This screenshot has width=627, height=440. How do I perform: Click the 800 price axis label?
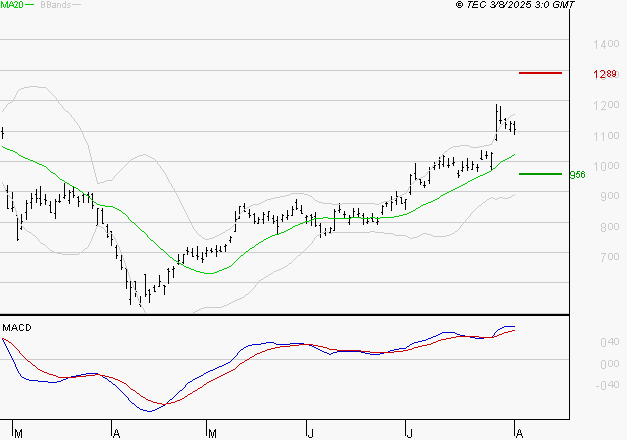click(x=609, y=227)
